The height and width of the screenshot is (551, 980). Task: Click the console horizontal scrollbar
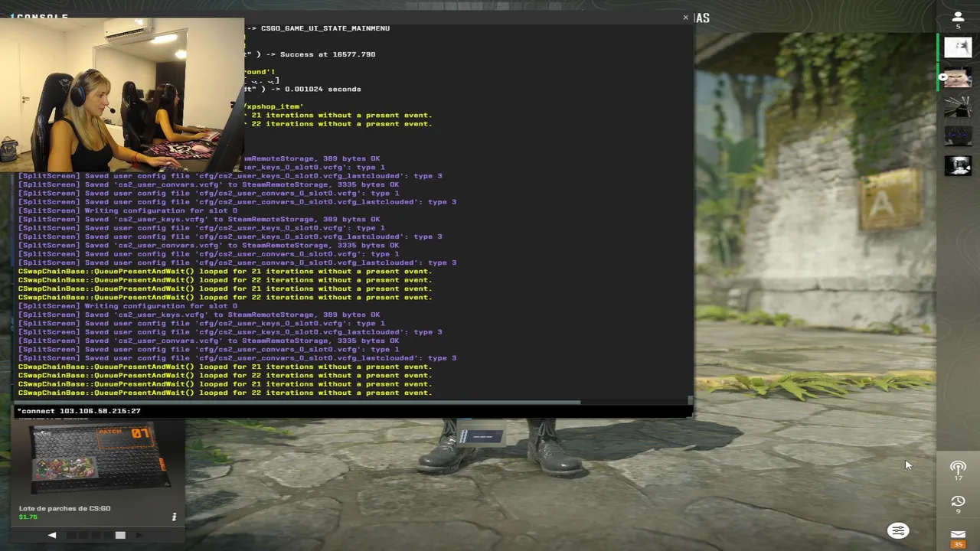(297, 402)
